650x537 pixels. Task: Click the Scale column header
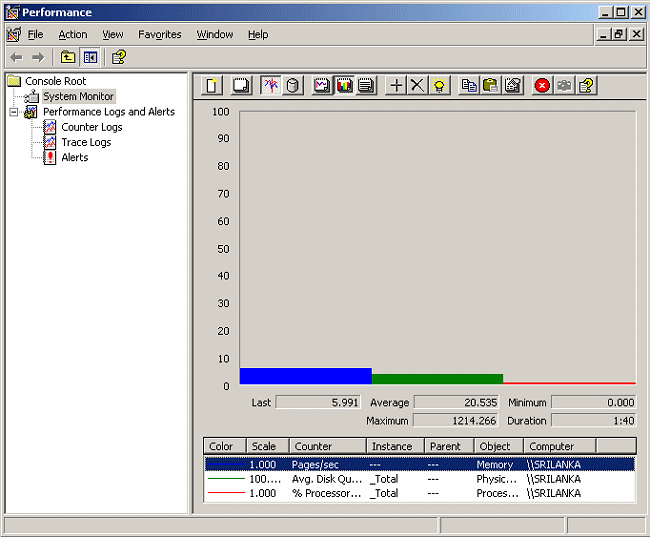coord(268,446)
